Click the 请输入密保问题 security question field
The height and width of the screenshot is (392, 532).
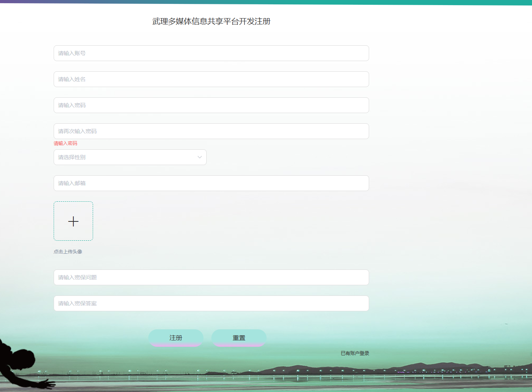pos(211,277)
